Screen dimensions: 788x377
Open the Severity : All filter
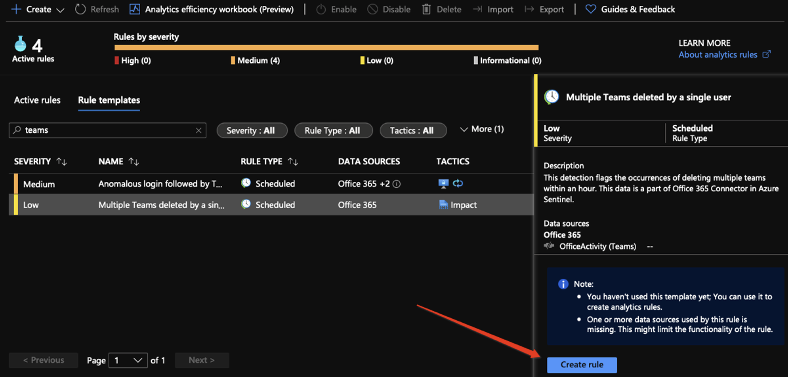tap(252, 130)
